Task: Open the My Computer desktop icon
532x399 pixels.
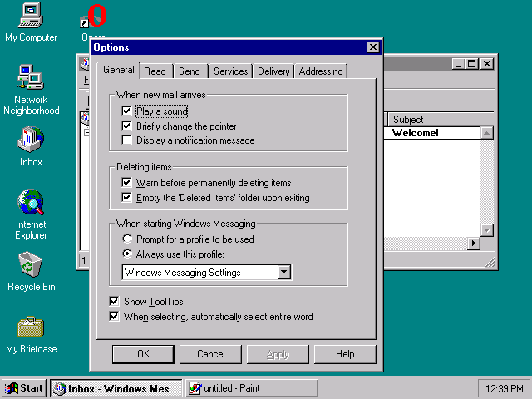Action: (31, 22)
